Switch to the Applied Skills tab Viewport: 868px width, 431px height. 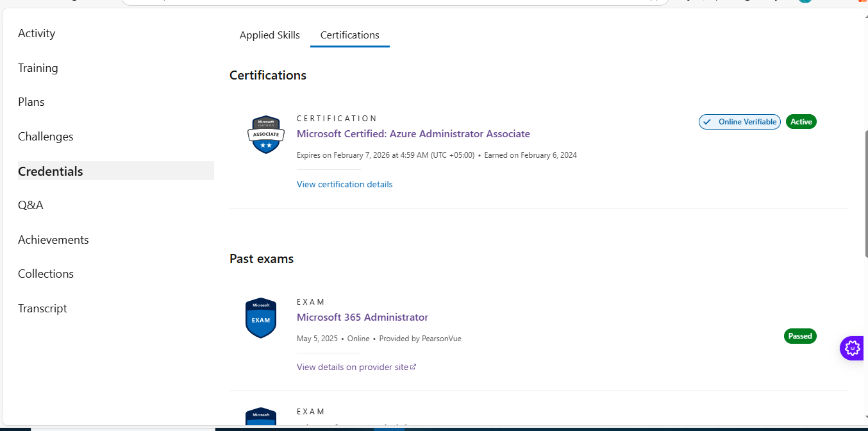tap(269, 35)
